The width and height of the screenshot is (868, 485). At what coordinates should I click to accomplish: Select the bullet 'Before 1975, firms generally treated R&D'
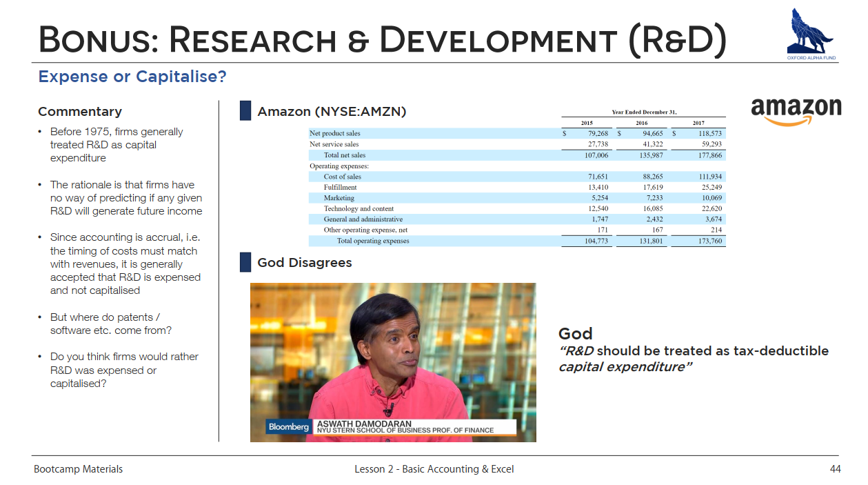pos(117,145)
